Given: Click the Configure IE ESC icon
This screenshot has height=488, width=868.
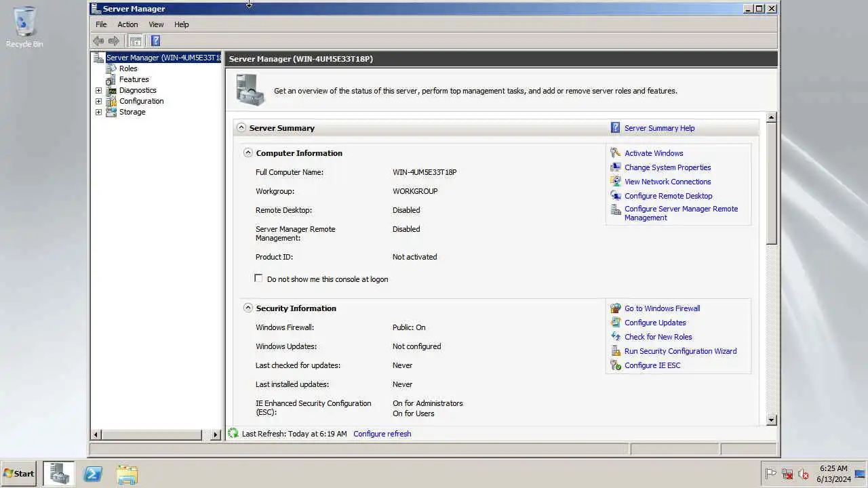Looking at the screenshot, I should 615,365.
